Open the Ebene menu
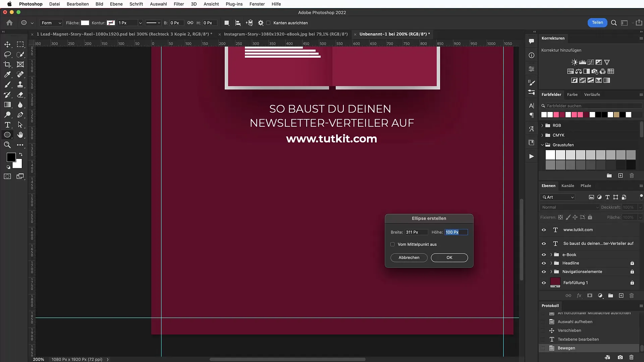The height and width of the screenshot is (362, 644). tap(116, 4)
